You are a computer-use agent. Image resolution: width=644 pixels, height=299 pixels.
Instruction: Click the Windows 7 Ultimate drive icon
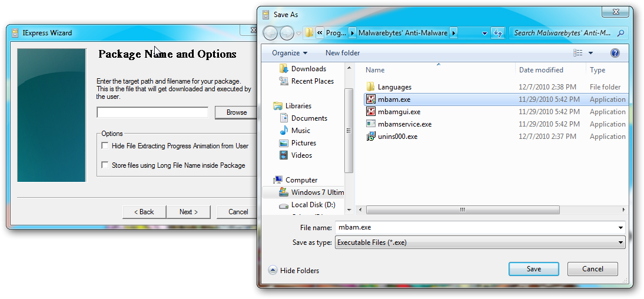[x=284, y=192]
